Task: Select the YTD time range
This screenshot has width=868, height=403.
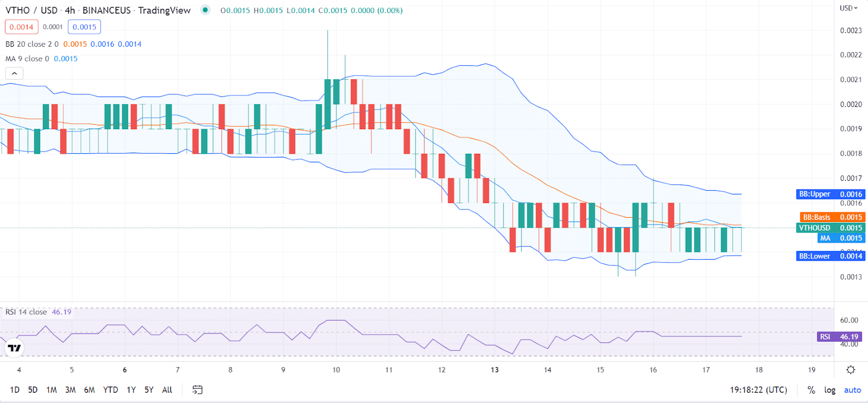Action: tap(110, 390)
